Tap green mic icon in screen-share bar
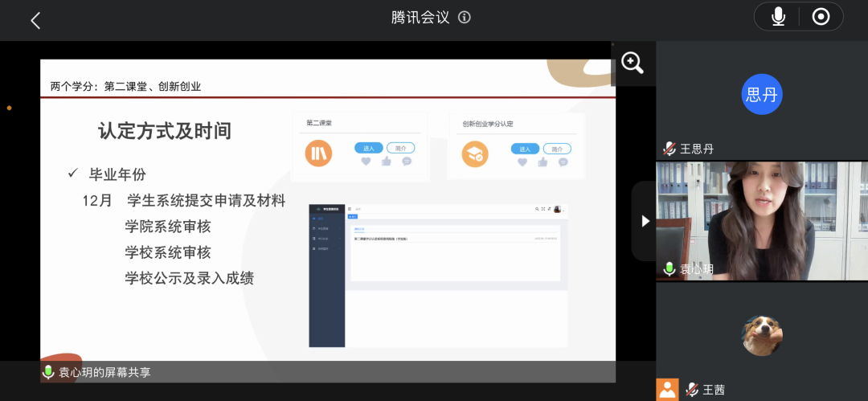Image resolution: width=868 pixels, height=401 pixels. [48, 371]
